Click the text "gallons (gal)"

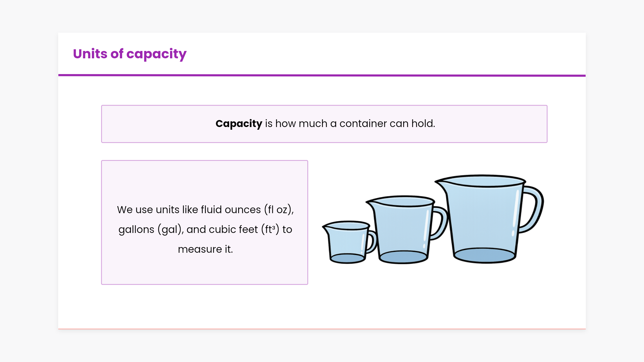[x=150, y=230]
